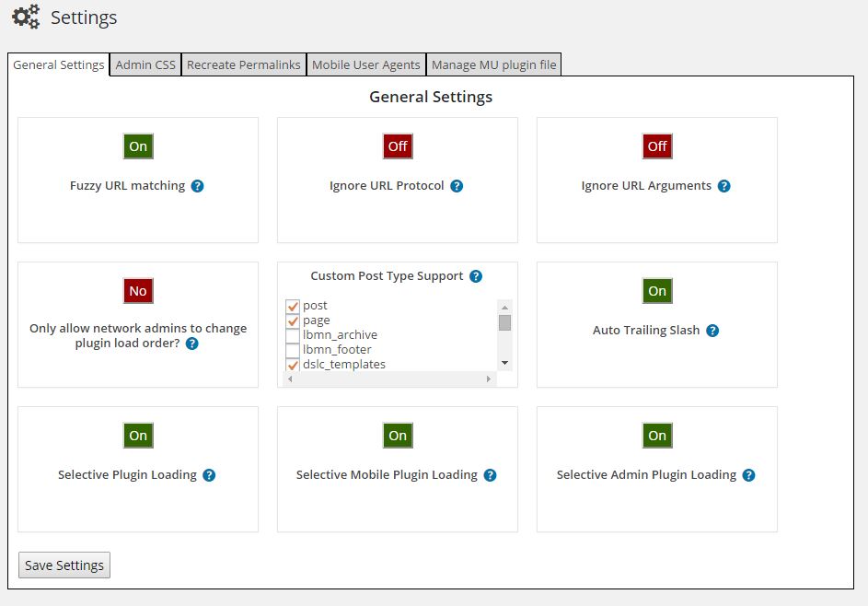The image size is (868, 606).
Task: Toggle Selective Mobile Plugin Loading On button
Action: (398, 436)
